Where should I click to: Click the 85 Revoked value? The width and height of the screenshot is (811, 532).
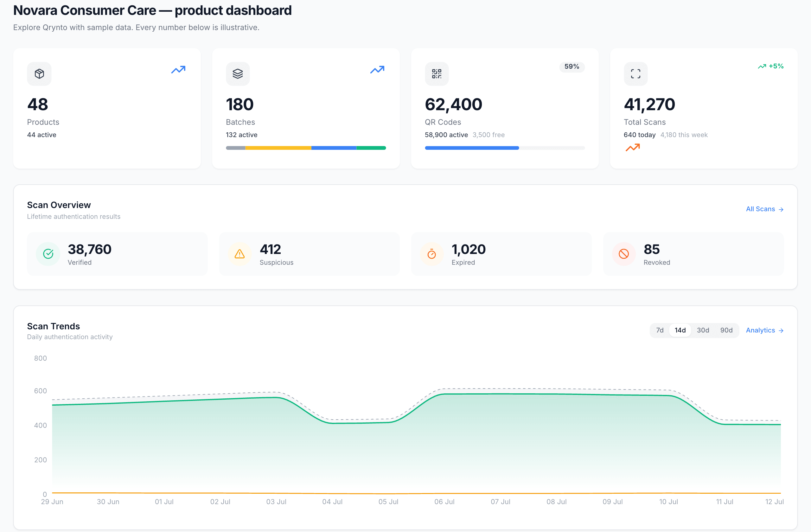click(x=652, y=249)
